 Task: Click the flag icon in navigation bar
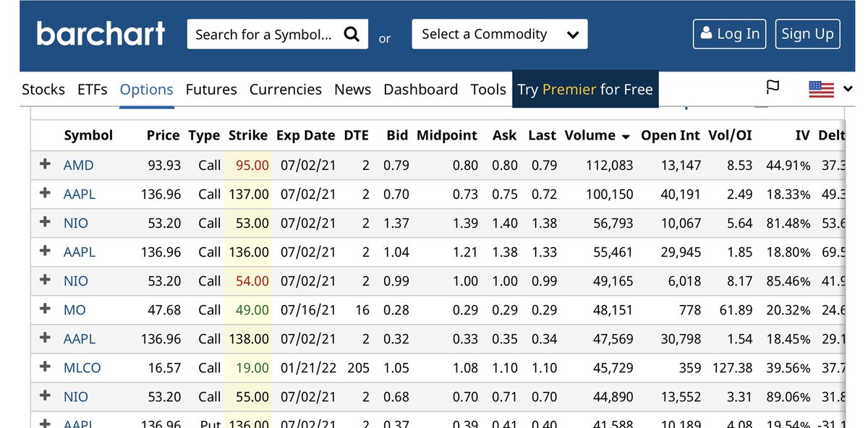(x=773, y=88)
